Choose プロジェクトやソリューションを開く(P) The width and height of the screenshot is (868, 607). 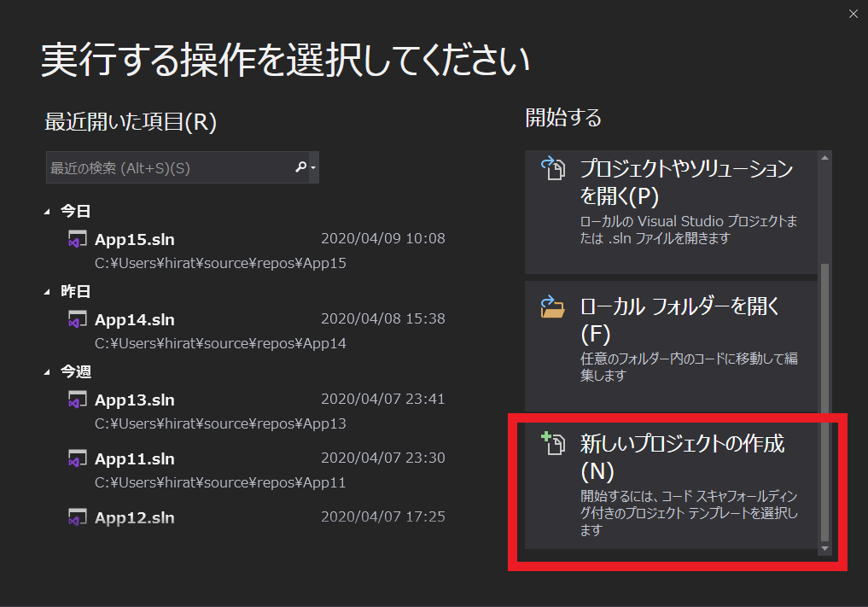click(x=671, y=212)
